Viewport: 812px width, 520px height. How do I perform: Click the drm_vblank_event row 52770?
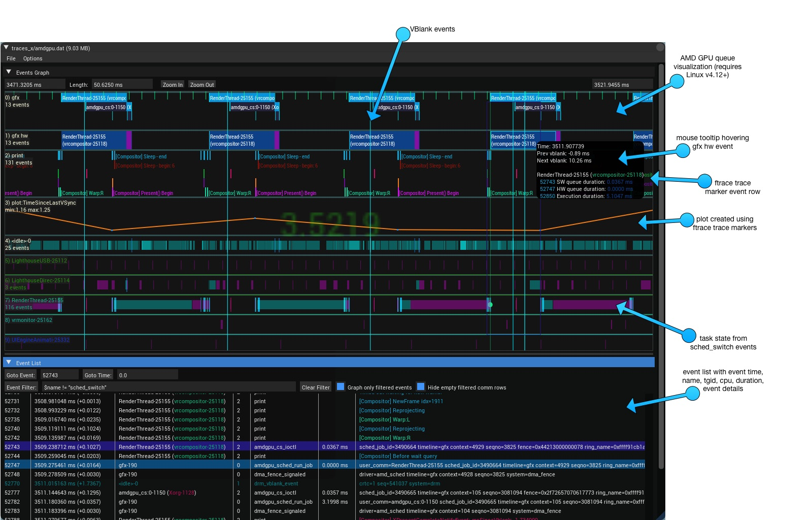(325, 483)
